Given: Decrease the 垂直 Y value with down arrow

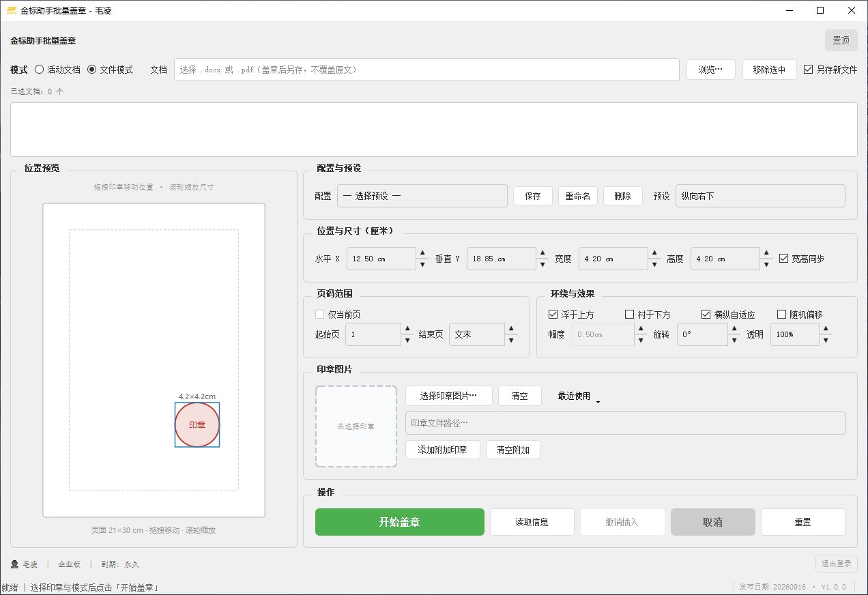Looking at the screenshot, I should coord(542,264).
